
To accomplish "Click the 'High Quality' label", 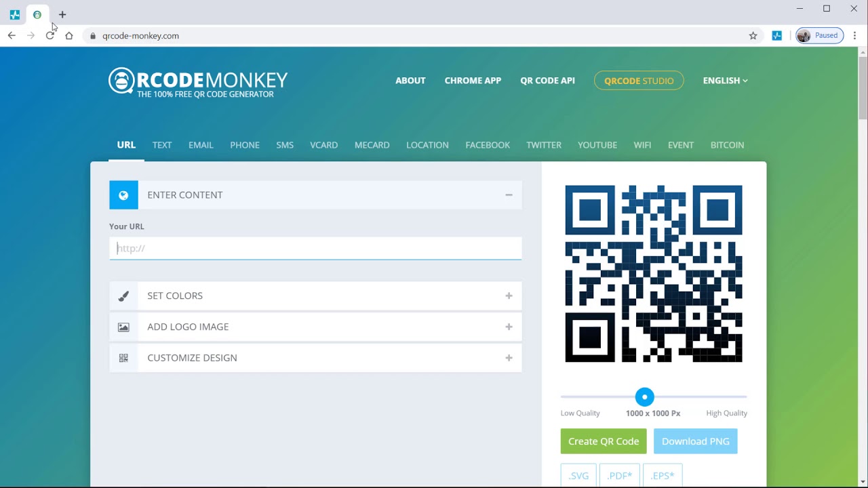I will [726, 413].
